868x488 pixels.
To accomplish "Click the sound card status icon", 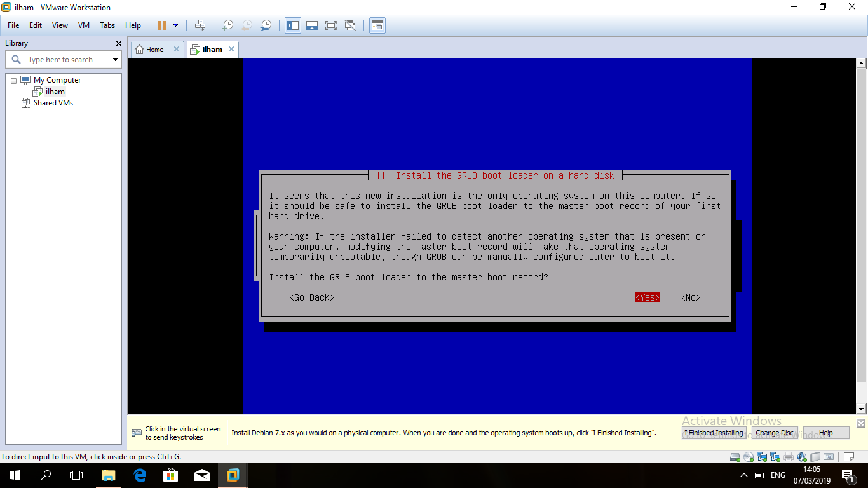I will [x=801, y=456].
